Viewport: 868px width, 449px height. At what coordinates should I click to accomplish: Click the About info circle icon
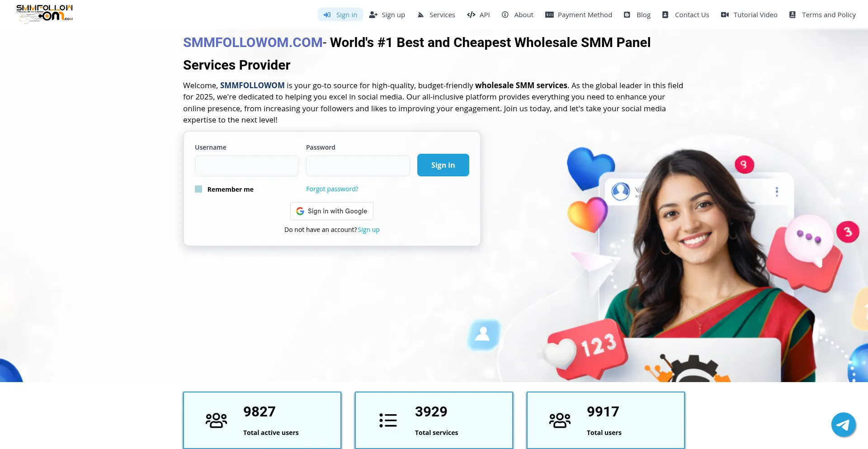[505, 15]
